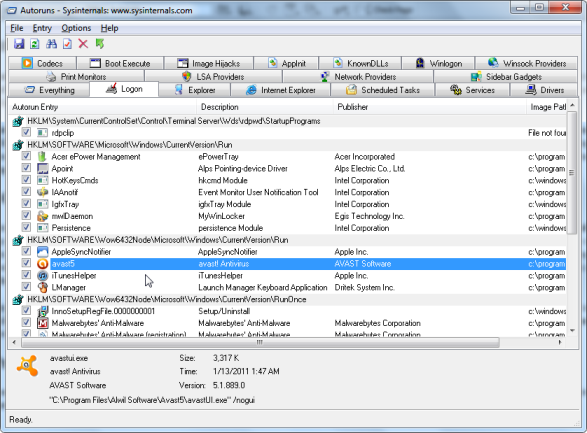Screen dimensions: 587x433
Task: Open the Options menu
Action: click(x=76, y=28)
